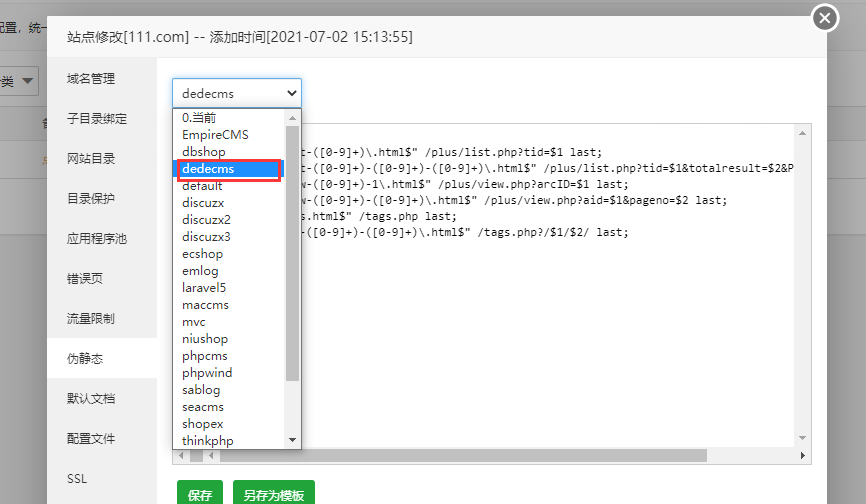Image resolution: width=866 pixels, height=504 pixels.
Task: Select 0.当前 in the template list
Action: pyautogui.click(x=229, y=118)
